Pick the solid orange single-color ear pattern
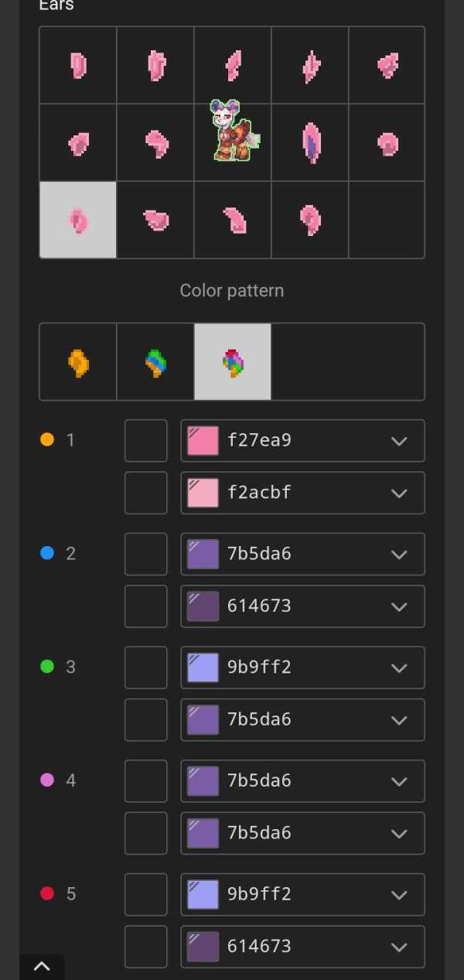This screenshot has height=980, width=464. [x=78, y=362]
